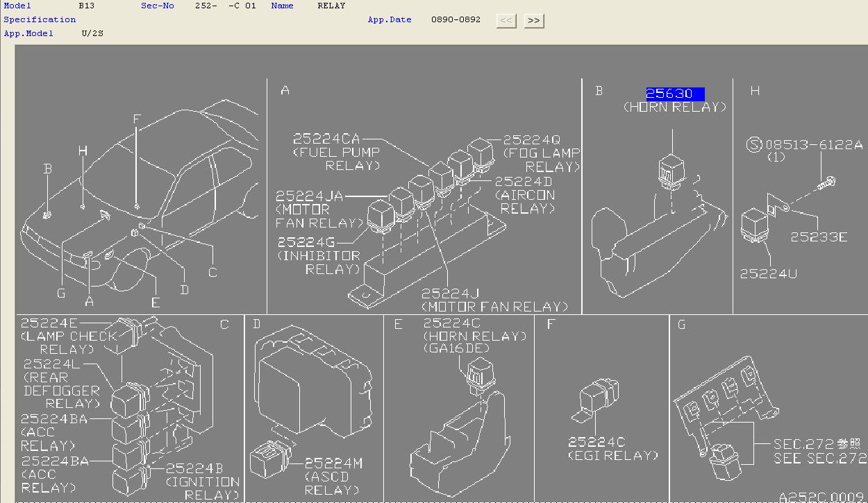Open part 25224D aircon relay
868x503 pixels.
523,182
